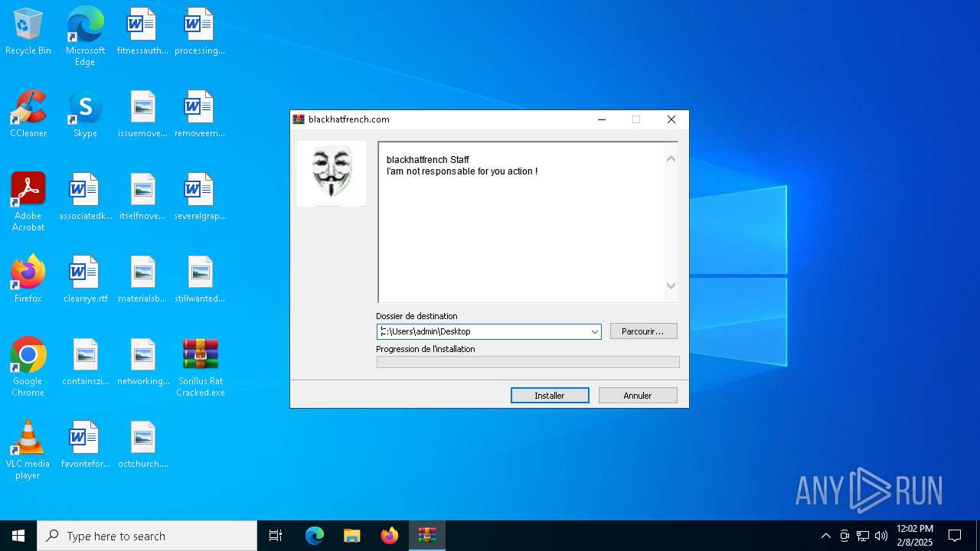The image size is (980, 551).
Task: Show hidden system tray icons
Action: (x=825, y=536)
